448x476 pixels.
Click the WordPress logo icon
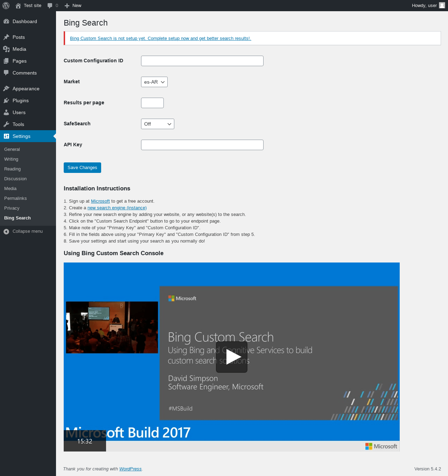[x=6, y=6]
